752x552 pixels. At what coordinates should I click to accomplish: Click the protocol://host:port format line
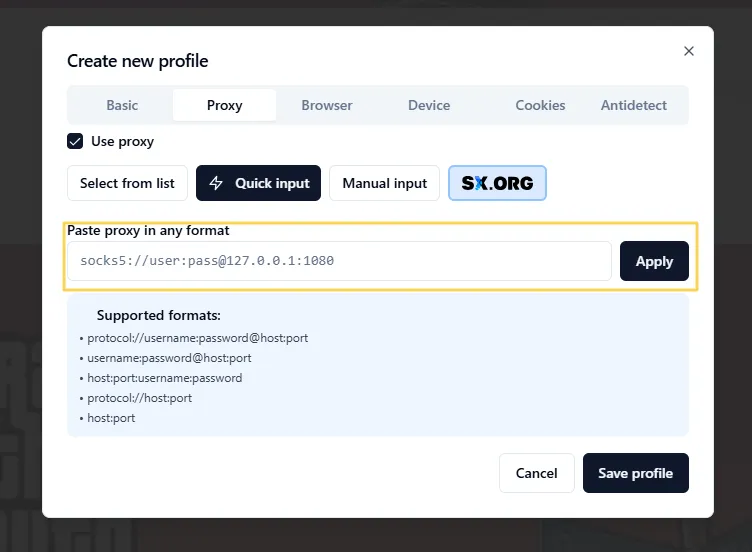[140, 398]
